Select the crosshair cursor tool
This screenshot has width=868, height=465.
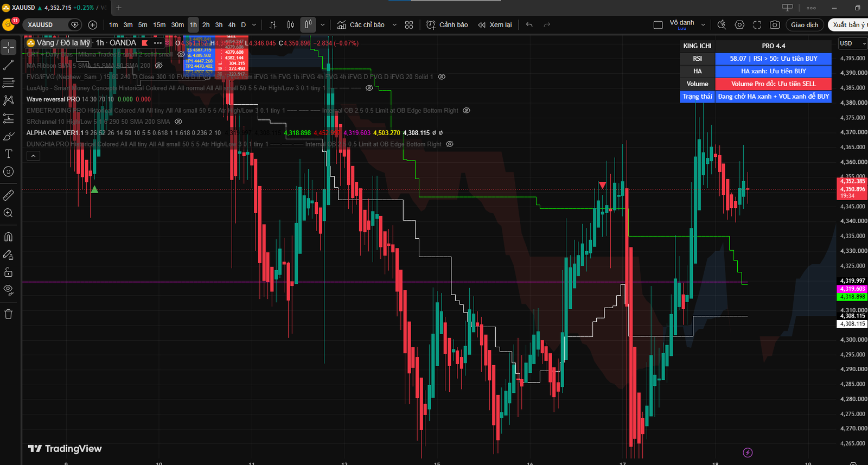click(9, 47)
